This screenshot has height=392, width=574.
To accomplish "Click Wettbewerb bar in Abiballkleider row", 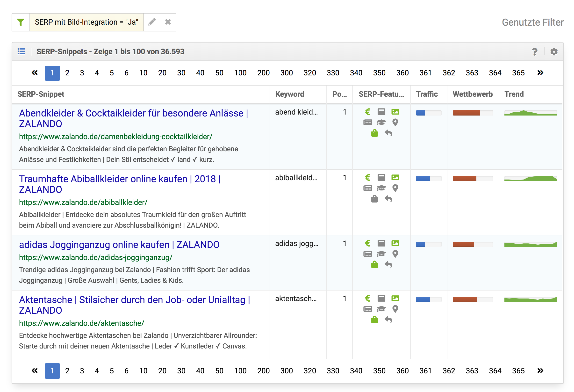I will (x=473, y=179).
